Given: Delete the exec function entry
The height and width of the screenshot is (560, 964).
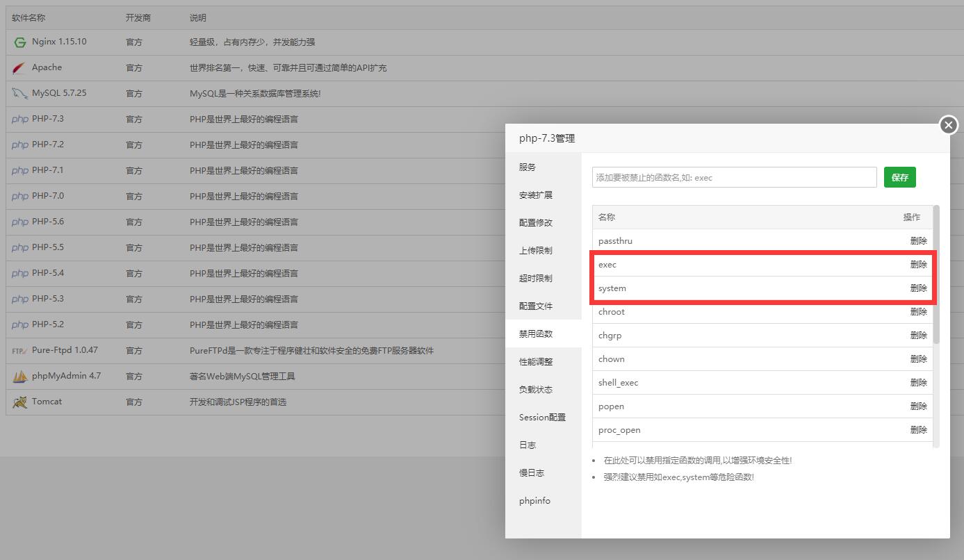Looking at the screenshot, I should point(919,265).
